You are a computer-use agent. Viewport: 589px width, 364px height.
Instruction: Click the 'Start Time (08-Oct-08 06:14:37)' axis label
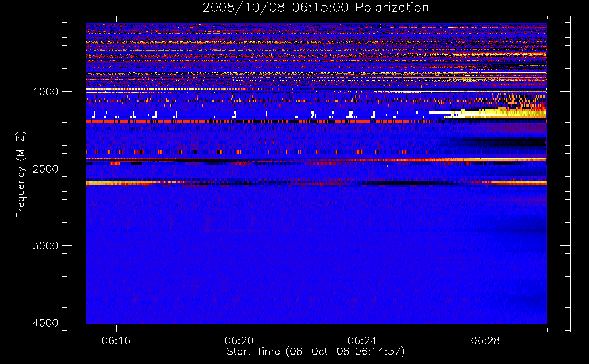[x=316, y=352]
